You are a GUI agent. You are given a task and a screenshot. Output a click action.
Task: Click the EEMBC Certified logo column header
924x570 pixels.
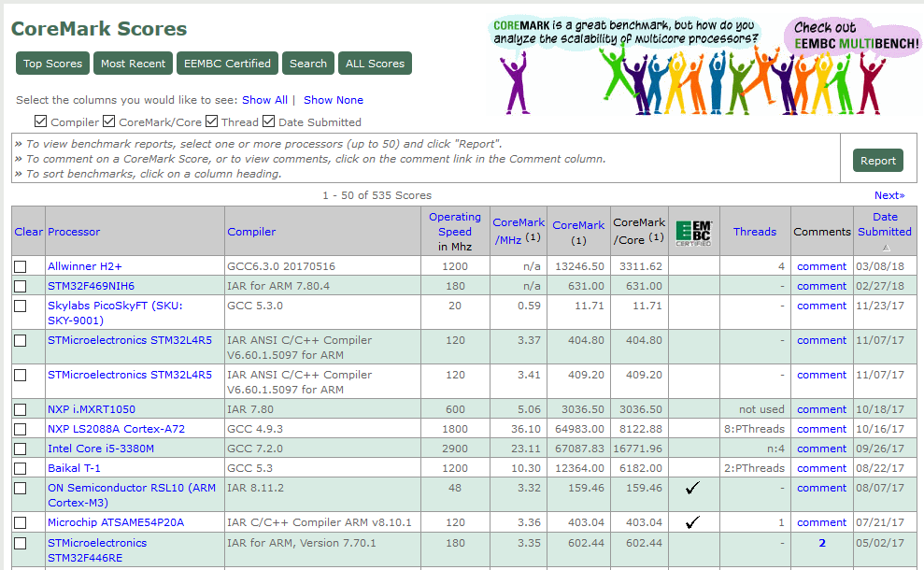[693, 232]
